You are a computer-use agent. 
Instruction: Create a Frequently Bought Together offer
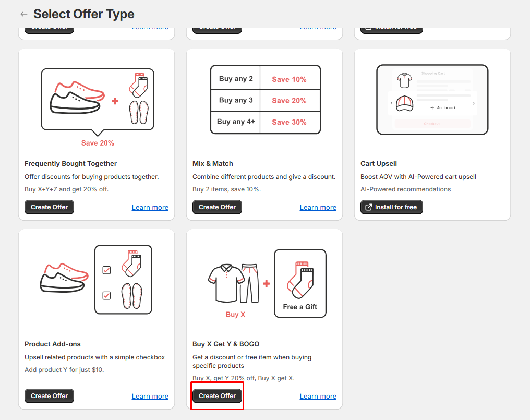50,207
